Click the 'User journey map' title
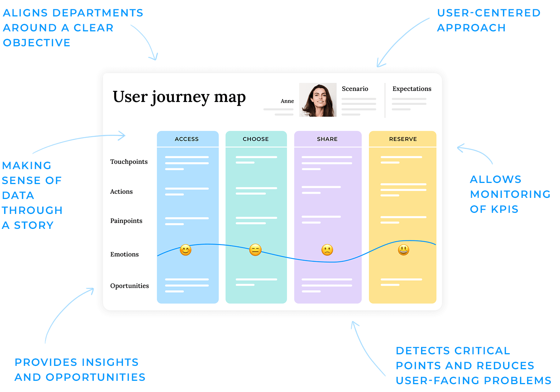 [179, 97]
